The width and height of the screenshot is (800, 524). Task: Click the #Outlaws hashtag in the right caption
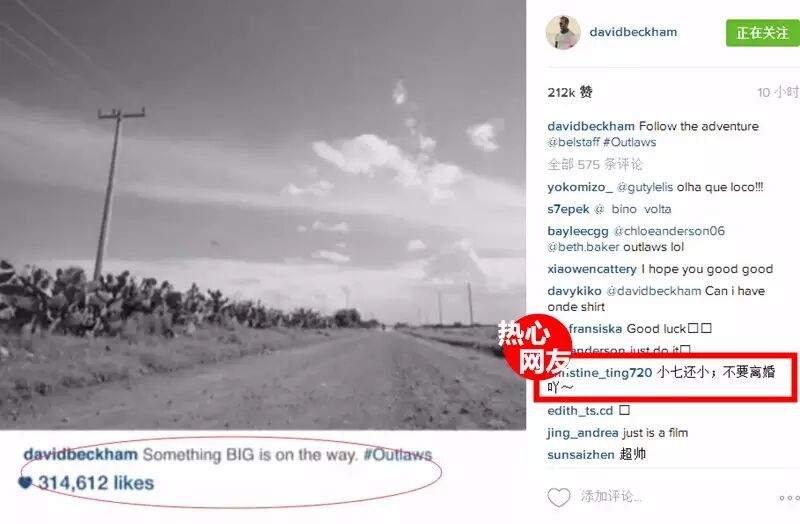[630, 142]
